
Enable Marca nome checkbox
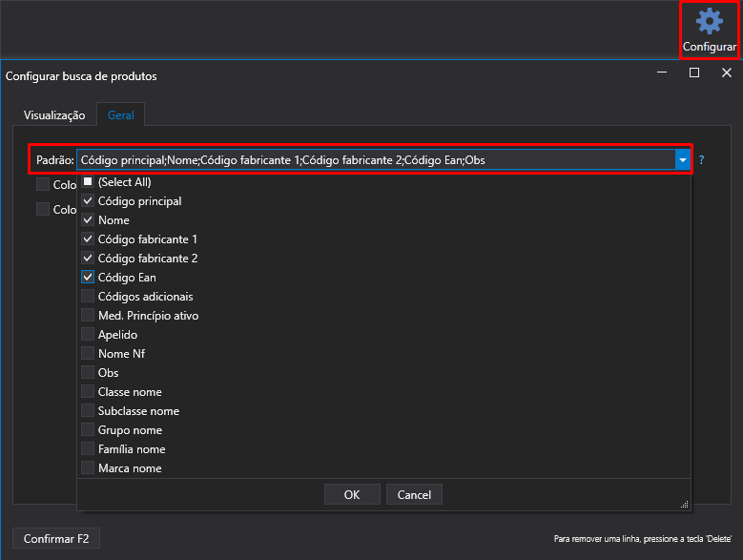tap(88, 468)
